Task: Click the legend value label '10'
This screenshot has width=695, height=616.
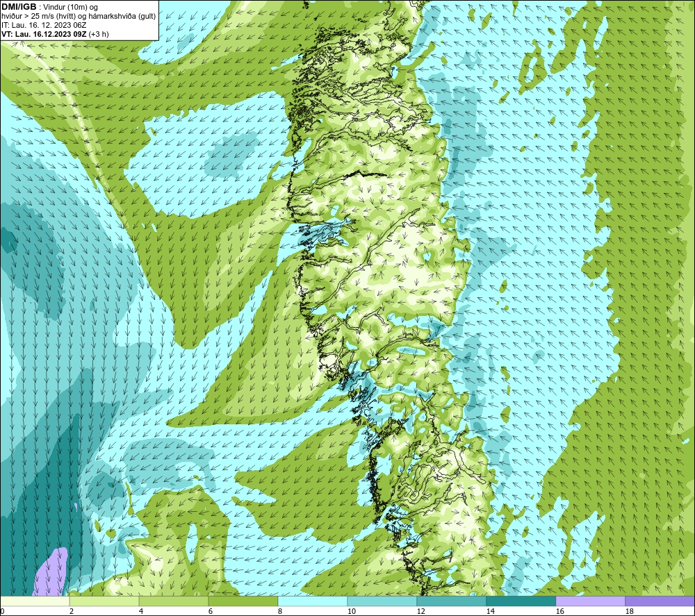Action: (351, 612)
